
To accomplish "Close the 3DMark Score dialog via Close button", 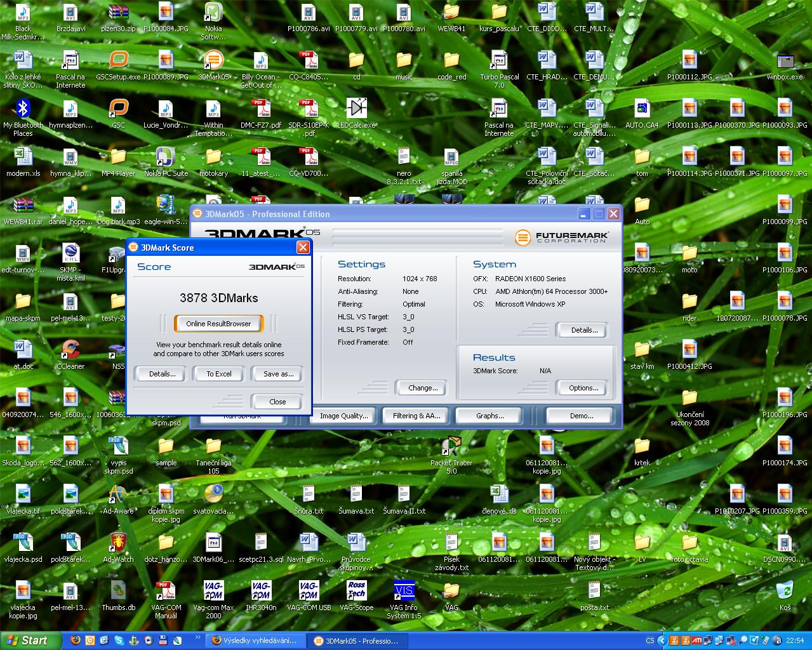I will [277, 402].
